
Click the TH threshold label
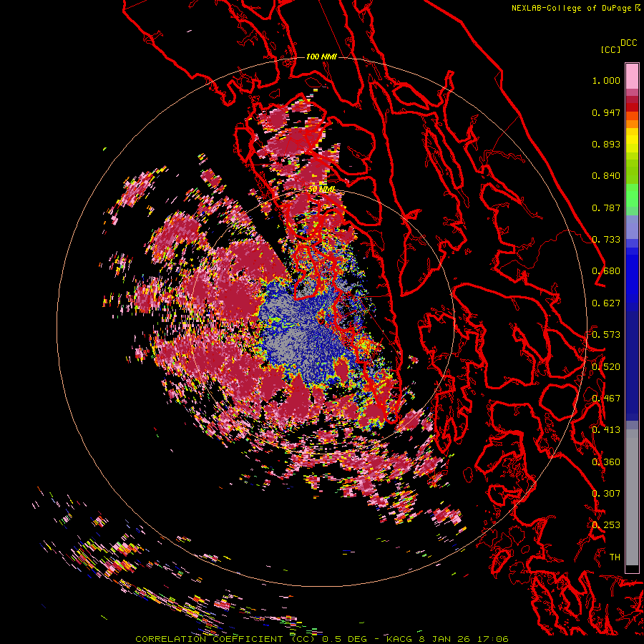click(x=615, y=557)
